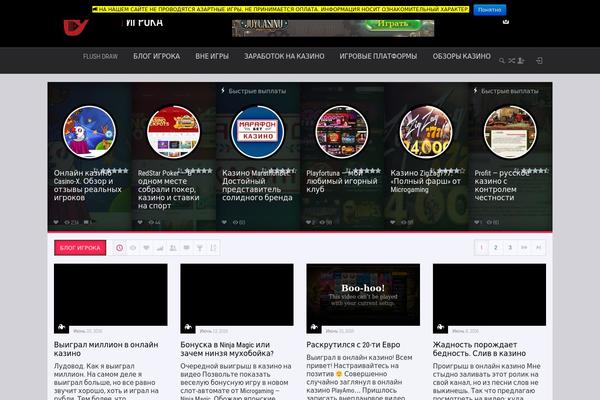Open ZigZag777 round thumbnail

click(426, 132)
